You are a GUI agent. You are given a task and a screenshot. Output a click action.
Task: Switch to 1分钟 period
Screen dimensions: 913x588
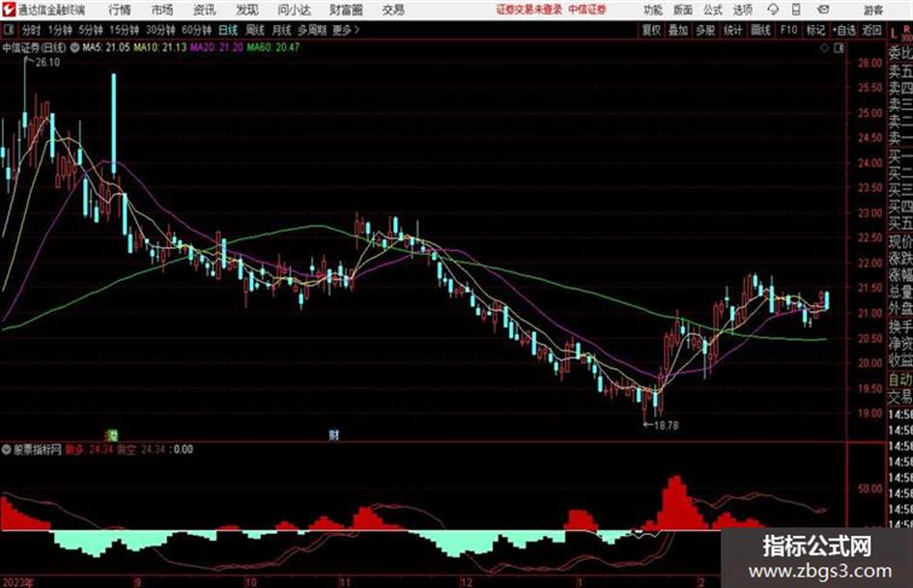pos(60,30)
